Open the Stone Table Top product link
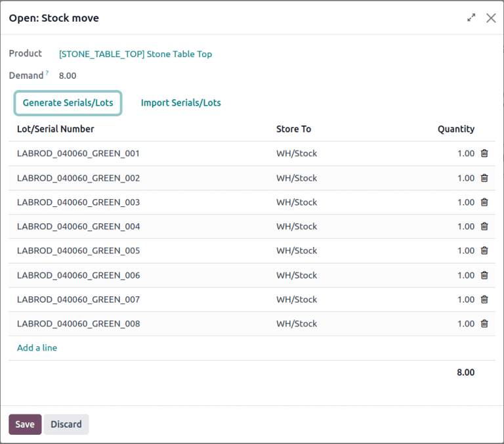504x444 pixels. click(135, 55)
